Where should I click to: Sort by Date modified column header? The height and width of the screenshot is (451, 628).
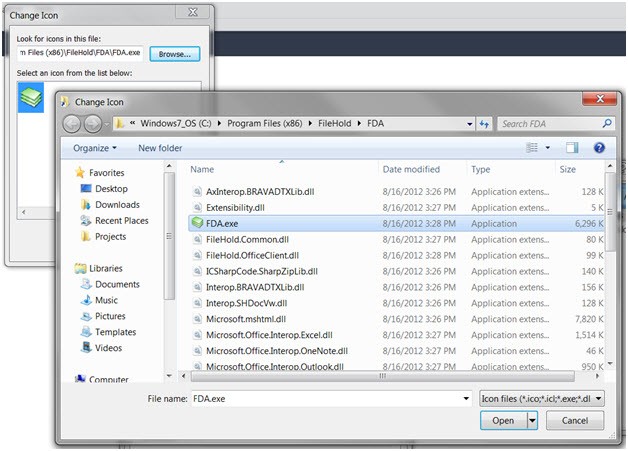coord(411,169)
